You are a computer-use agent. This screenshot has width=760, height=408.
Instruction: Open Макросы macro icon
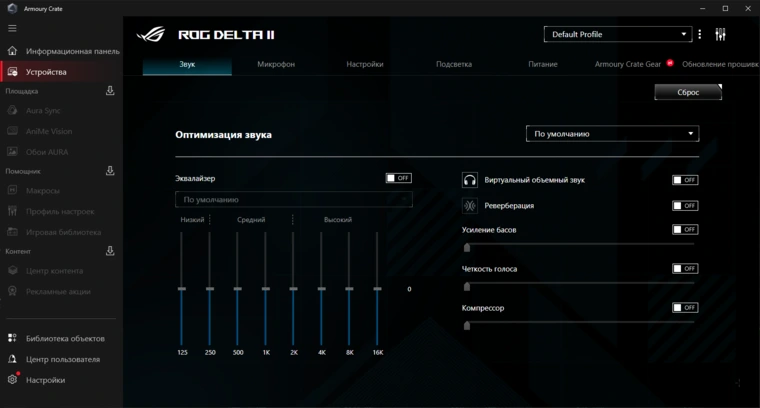coord(12,190)
